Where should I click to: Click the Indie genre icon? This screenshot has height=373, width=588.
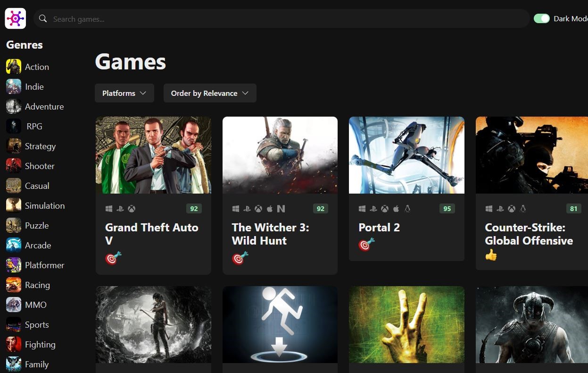pos(14,86)
